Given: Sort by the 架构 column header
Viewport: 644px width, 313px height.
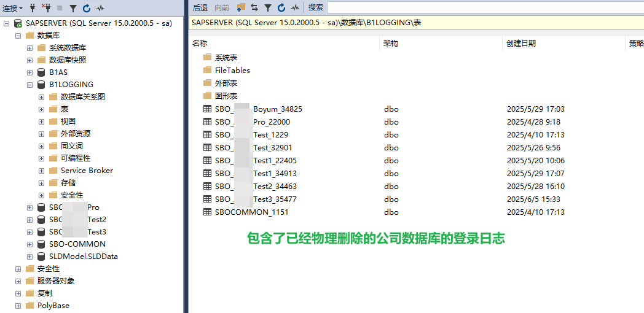Looking at the screenshot, I should [x=441, y=44].
